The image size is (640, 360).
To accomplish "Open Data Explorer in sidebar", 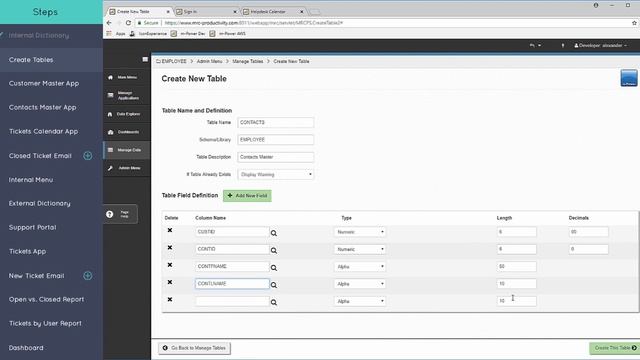I will [127, 114].
